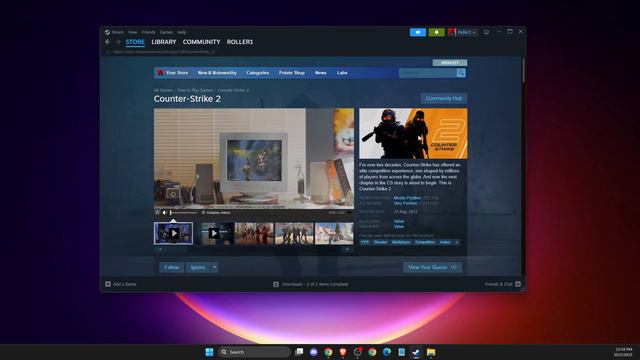Select the Competitive tag
The height and width of the screenshot is (360, 640).
[x=424, y=242]
